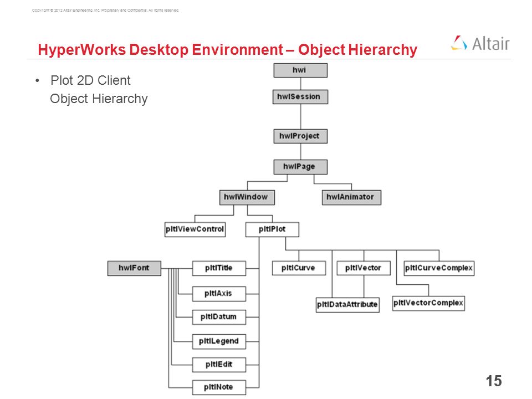
Task: Click the hwi root node box
Action: [x=300, y=70]
